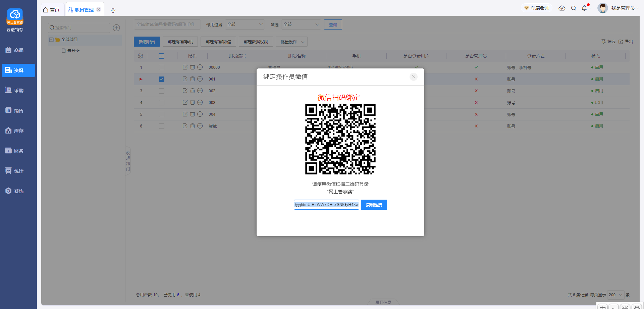Check the row 00000 checkbox
Image resolution: width=644 pixels, height=309 pixels.
coord(162,67)
